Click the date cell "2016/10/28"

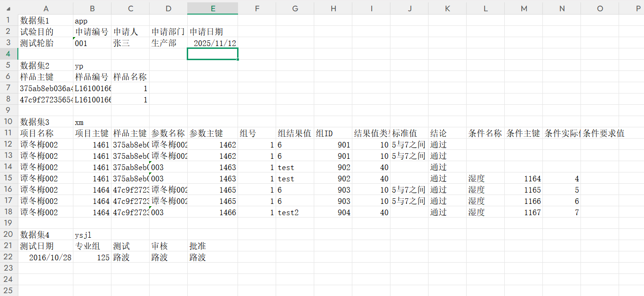(46, 257)
